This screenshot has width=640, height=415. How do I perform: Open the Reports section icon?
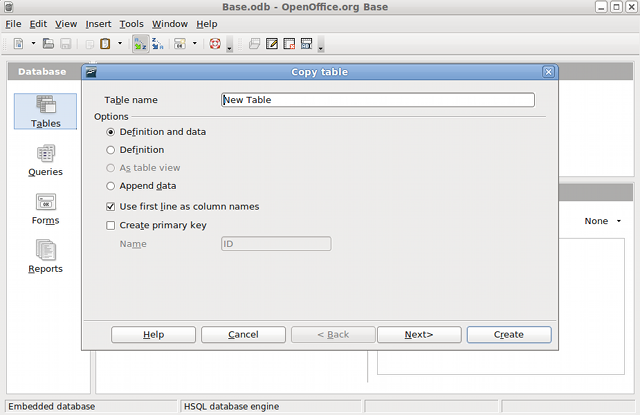pyautogui.click(x=46, y=256)
